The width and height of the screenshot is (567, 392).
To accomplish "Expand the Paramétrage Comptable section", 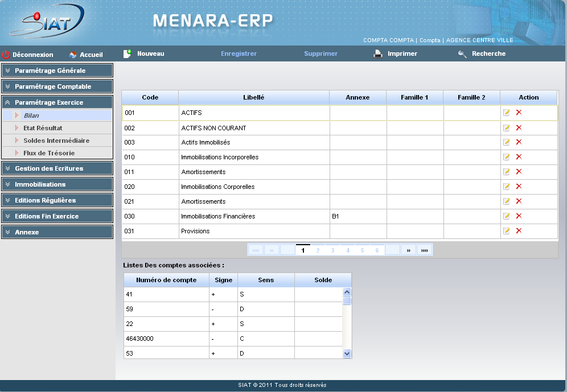I will [x=57, y=86].
